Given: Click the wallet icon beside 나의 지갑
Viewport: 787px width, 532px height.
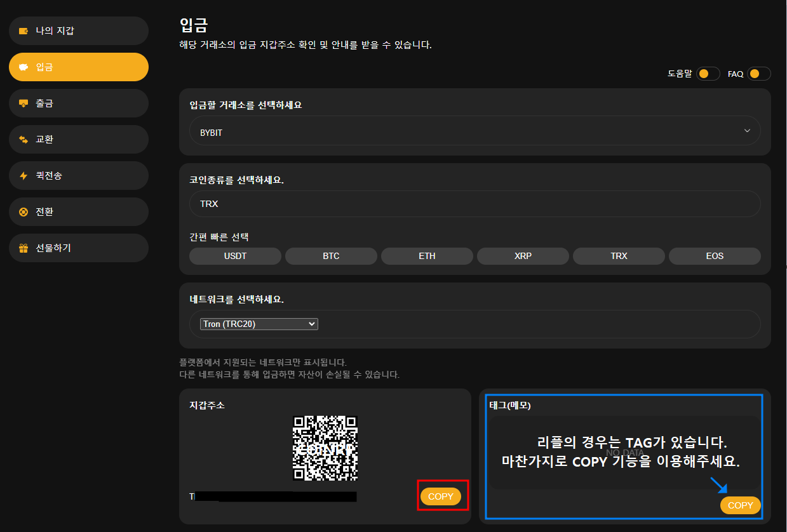Looking at the screenshot, I should (x=24, y=30).
